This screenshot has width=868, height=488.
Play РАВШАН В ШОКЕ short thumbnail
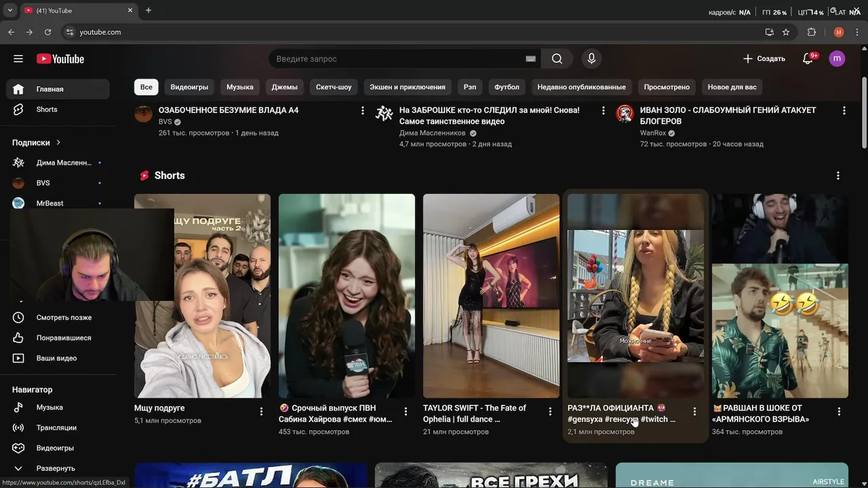click(x=780, y=296)
